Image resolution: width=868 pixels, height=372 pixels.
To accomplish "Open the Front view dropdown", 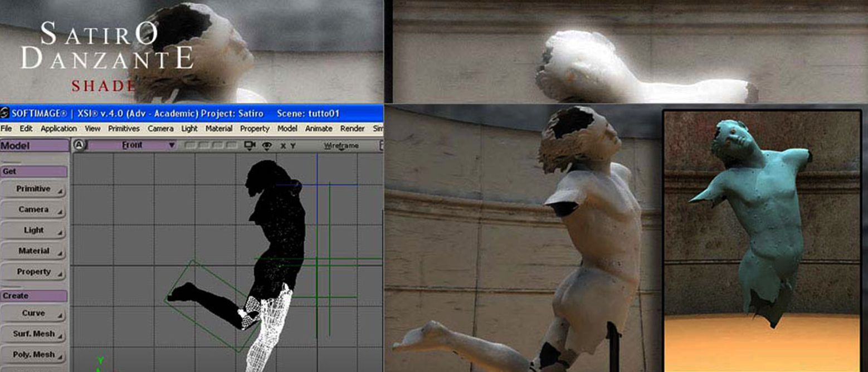I will tap(133, 145).
